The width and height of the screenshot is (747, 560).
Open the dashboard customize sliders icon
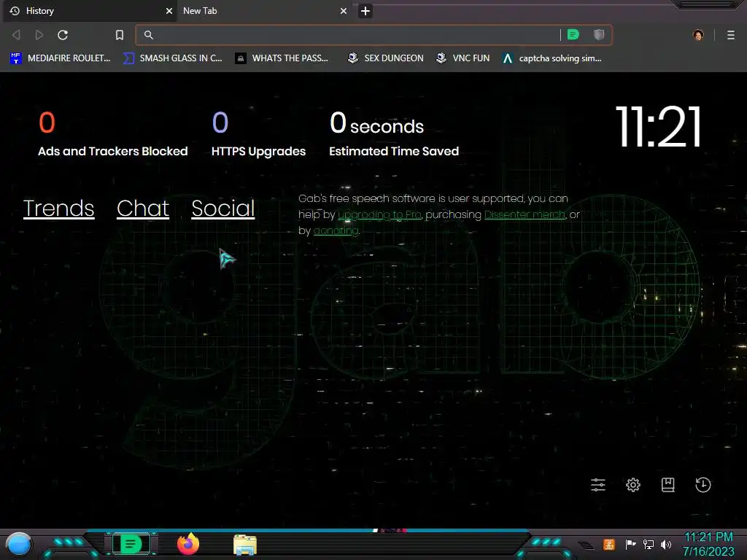[598, 485]
